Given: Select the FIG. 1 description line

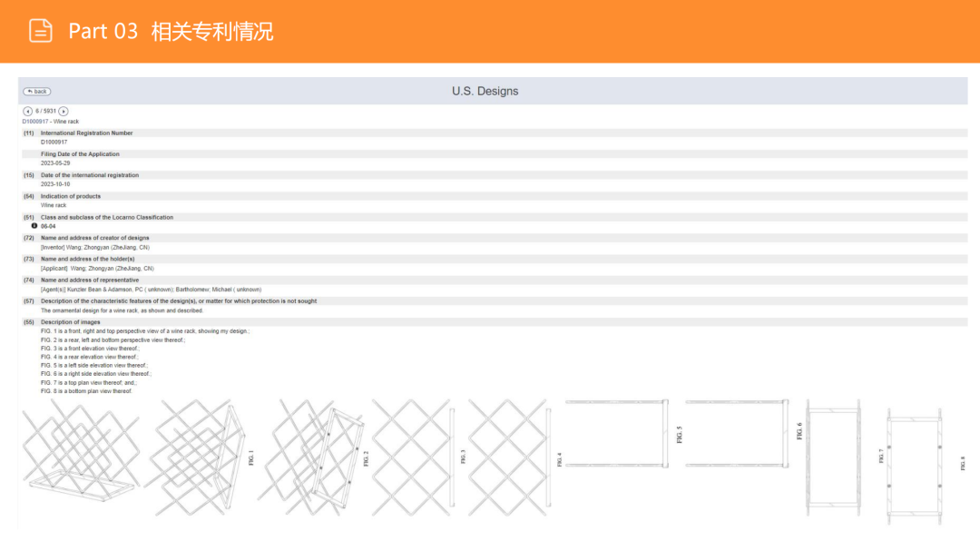Looking at the screenshot, I should click(x=145, y=331).
